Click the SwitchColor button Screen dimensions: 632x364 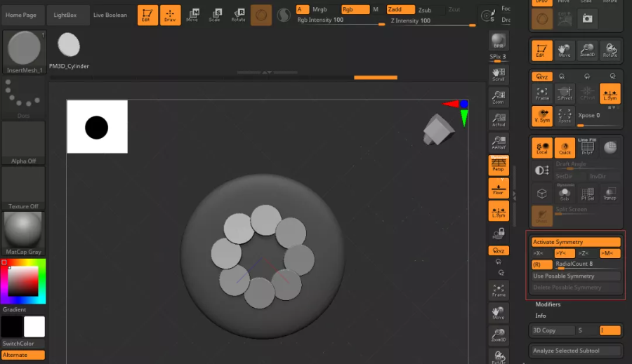pos(23,344)
